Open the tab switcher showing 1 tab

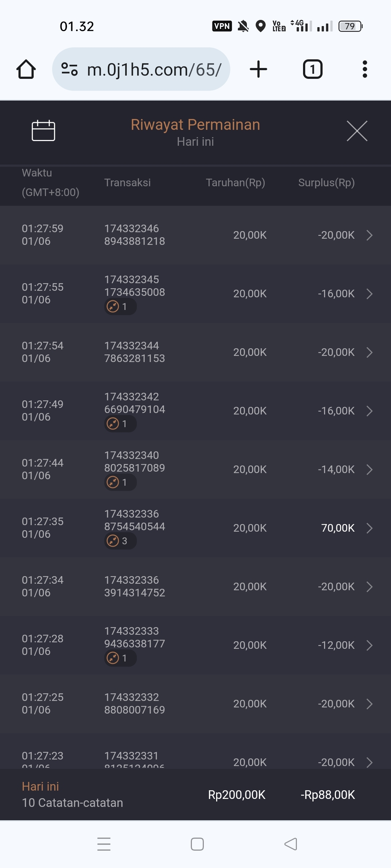coord(312,69)
